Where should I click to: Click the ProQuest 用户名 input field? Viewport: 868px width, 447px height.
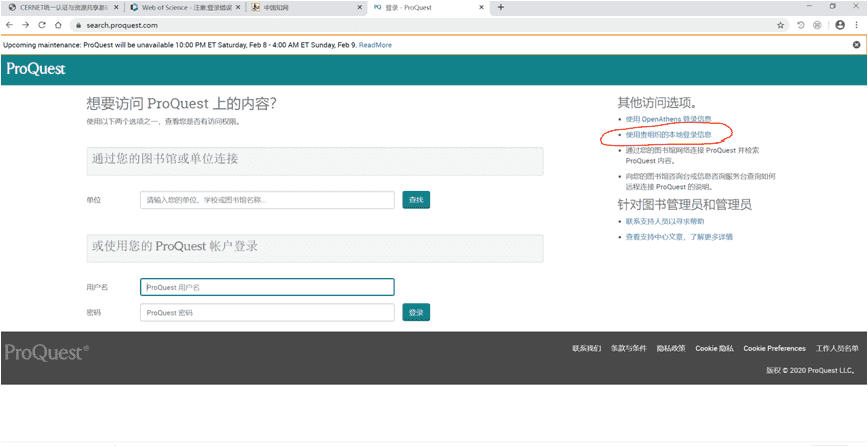(267, 287)
